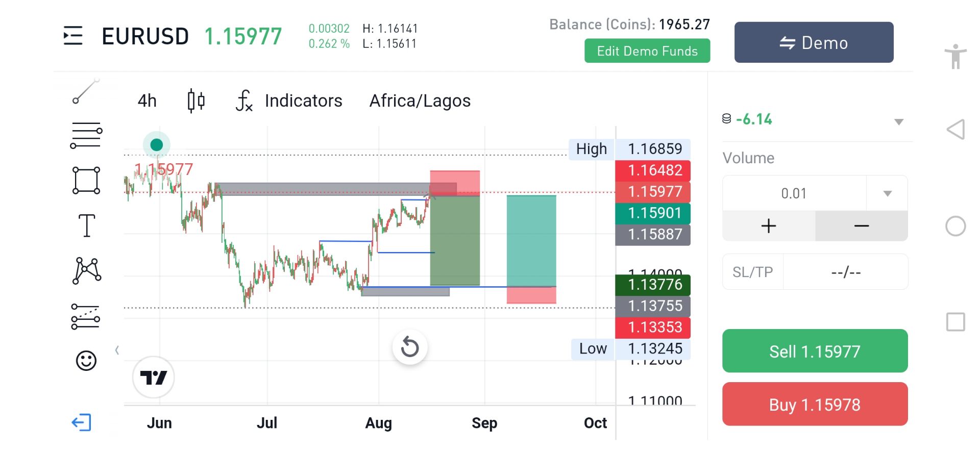The width and height of the screenshot is (980, 452).
Task: Open the Africa/Lagos timezone menu
Action: (x=420, y=101)
